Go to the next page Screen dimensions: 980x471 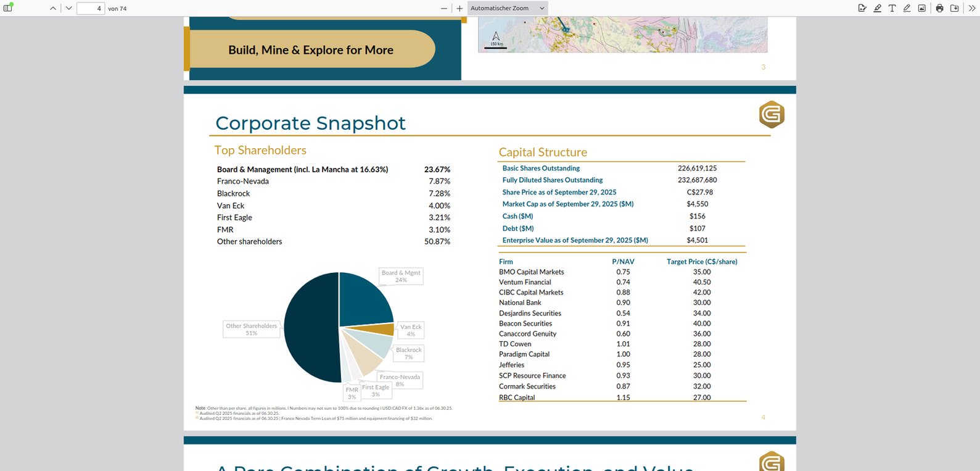tap(68, 9)
